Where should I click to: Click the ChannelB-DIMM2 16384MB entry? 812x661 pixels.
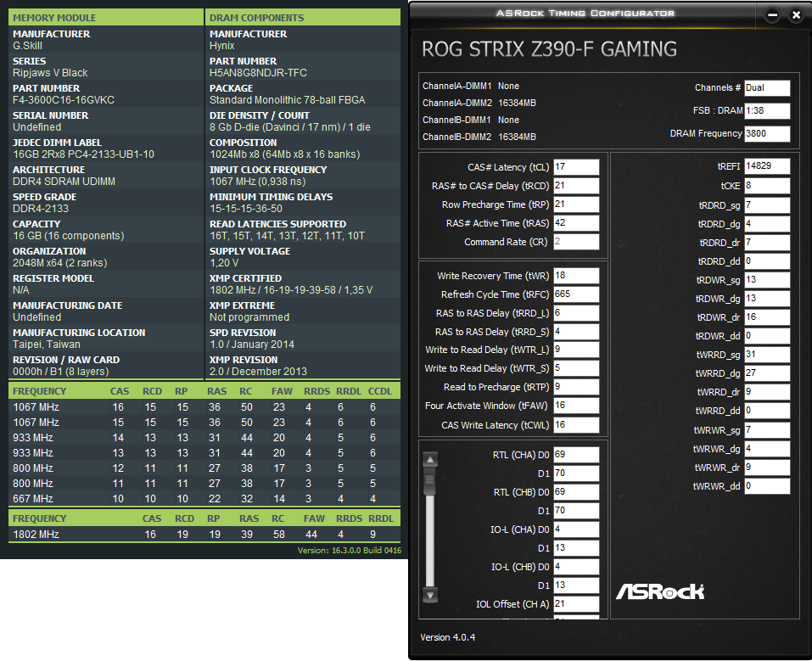(x=479, y=137)
